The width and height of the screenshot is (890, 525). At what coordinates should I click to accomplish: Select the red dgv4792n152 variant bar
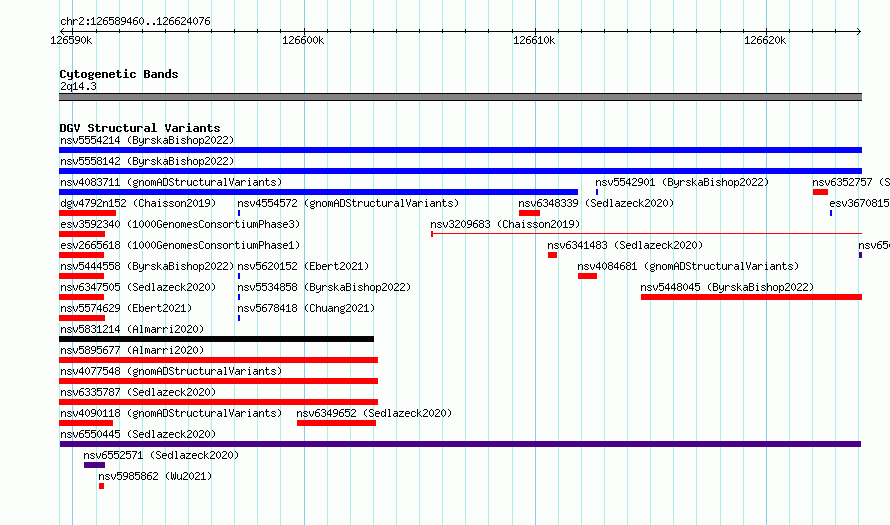coord(87,213)
